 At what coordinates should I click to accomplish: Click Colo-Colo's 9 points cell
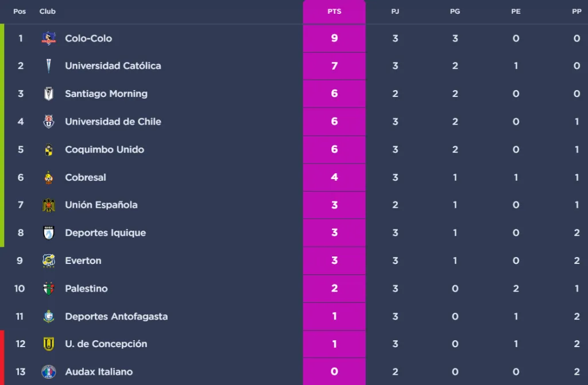[334, 38]
